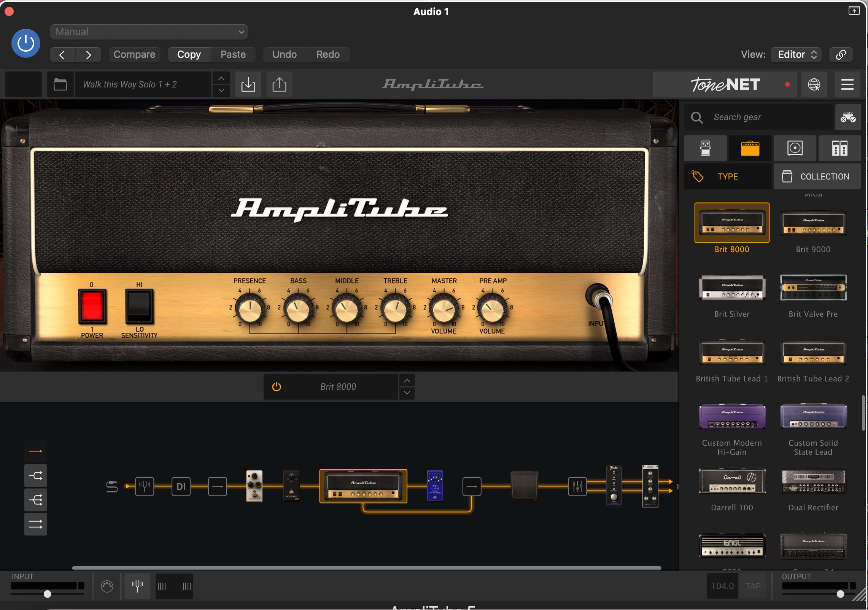Select the second split routing layout icon

click(x=36, y=476)
